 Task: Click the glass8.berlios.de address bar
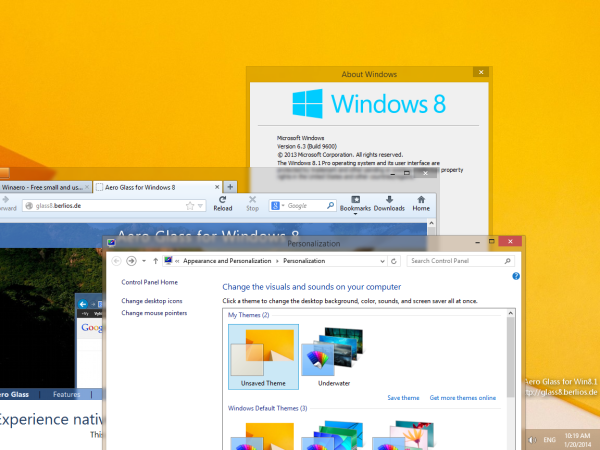114,206
